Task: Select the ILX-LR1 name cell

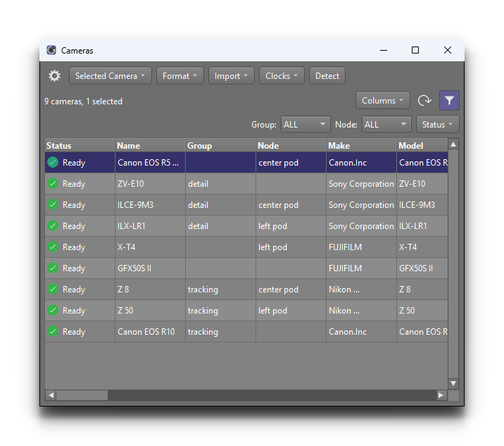Action: coord(150,226)
